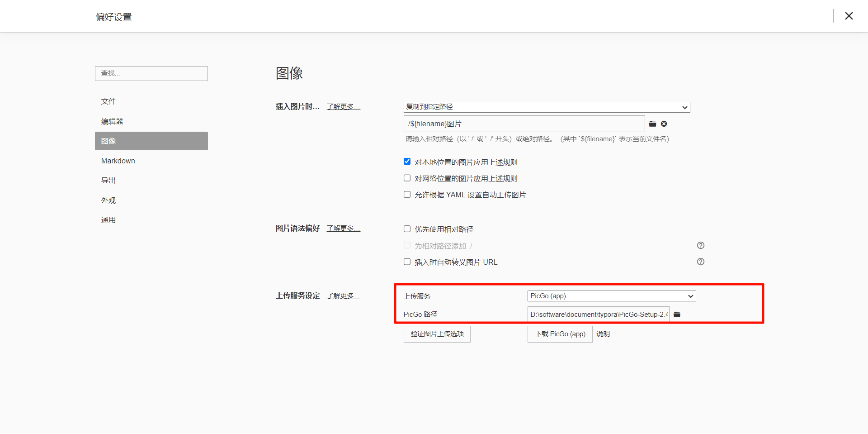This screenshot has width=868, height=434.
Task: Show help for 插入时自动转义图片 URL option
Action: point(701,262)
